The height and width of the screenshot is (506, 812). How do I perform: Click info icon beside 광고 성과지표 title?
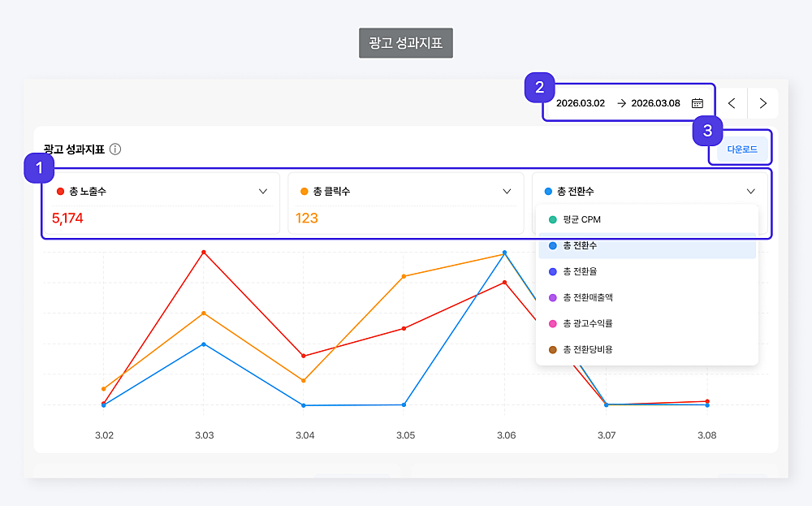pos(115,149)
